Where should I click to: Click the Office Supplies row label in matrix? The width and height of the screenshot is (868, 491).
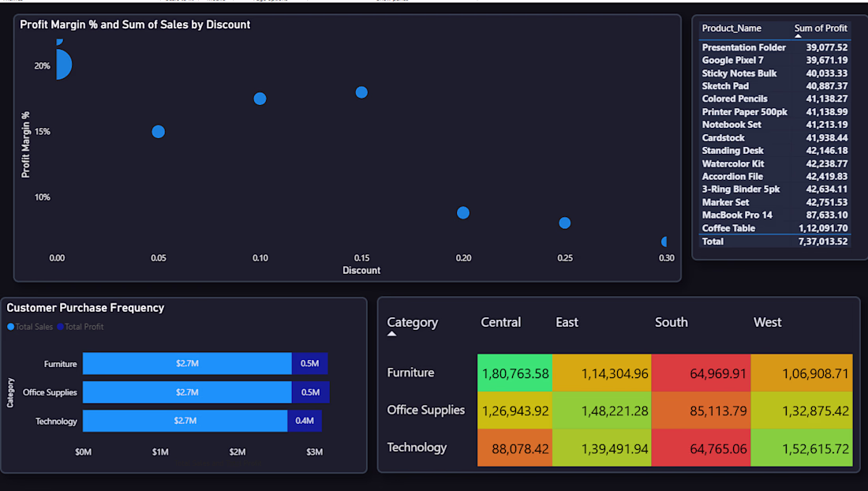click(425, 410)
